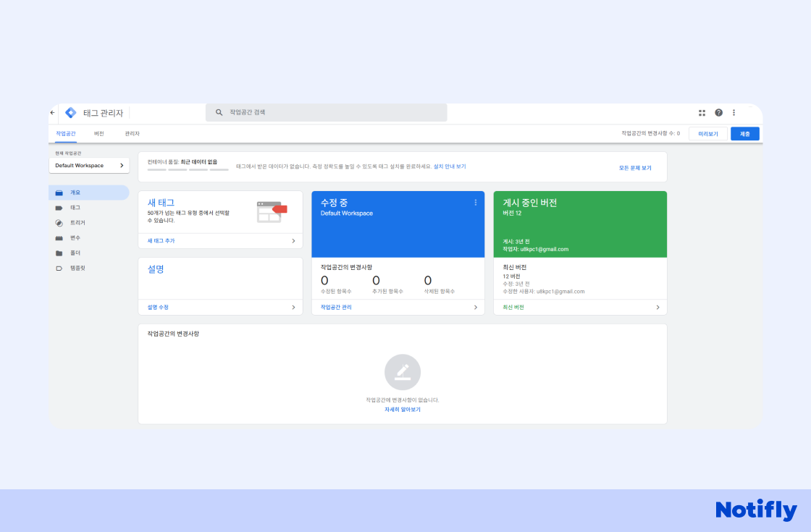Click the blue 제출 button
The image size is (811, 532).
click(744, 134)
